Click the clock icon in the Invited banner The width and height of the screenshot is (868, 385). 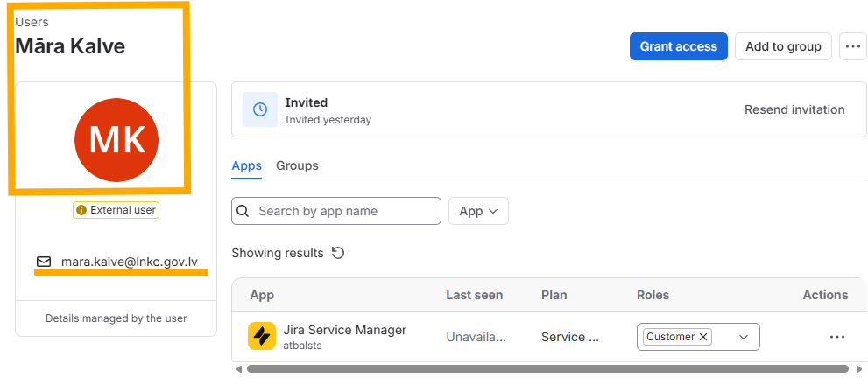(x=260, y=109)
